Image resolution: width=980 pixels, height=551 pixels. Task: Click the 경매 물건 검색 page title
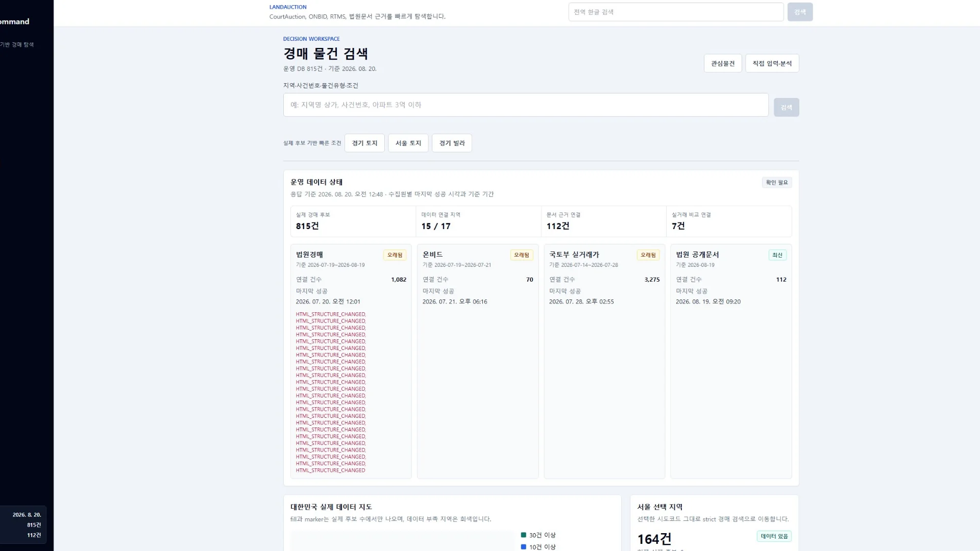tap(326, 54)
